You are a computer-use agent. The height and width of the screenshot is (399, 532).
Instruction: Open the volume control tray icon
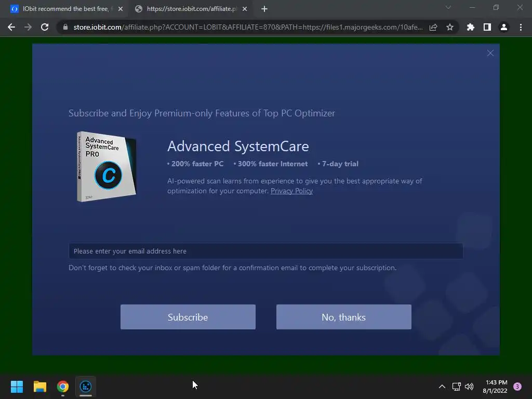point(469,387)
